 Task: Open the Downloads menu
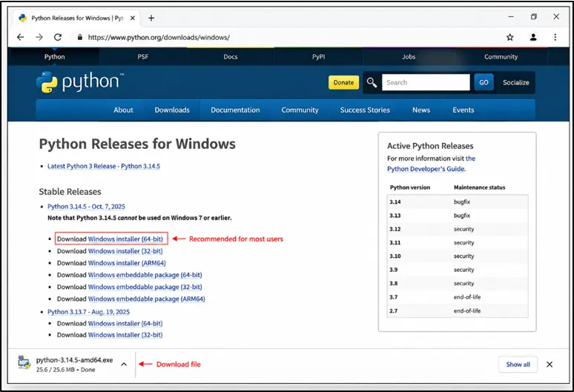tap(172, 110)
